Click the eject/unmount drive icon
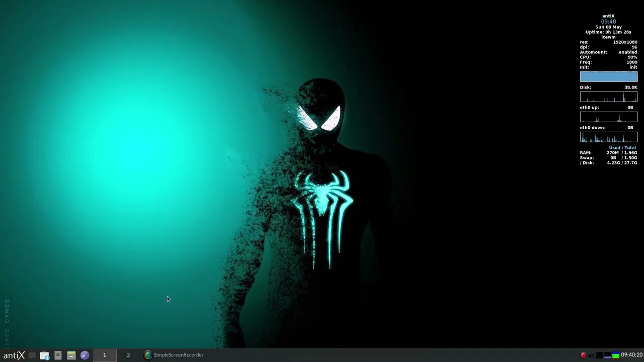644x362 pixels. tap(58, 355)
